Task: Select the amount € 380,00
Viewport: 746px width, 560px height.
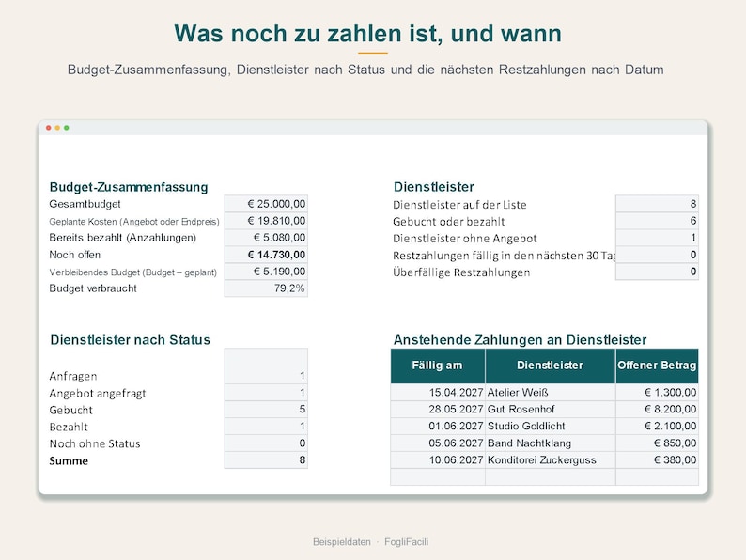Action: pyautogui.click(x=657, y=460)
